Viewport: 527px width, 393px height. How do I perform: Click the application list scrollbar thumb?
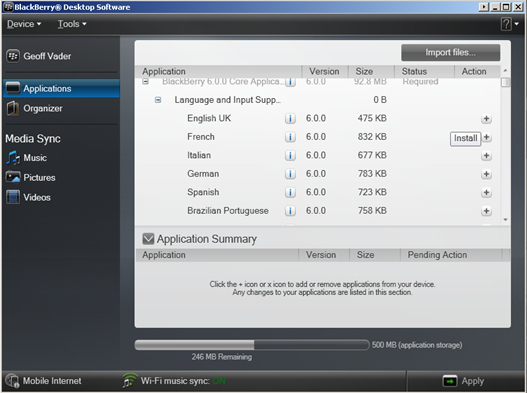(x=505, y=82)
